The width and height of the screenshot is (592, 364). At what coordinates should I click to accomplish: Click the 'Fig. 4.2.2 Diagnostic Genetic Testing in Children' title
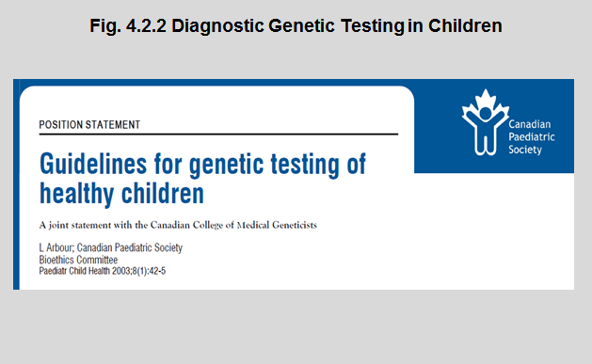point(296,26)
